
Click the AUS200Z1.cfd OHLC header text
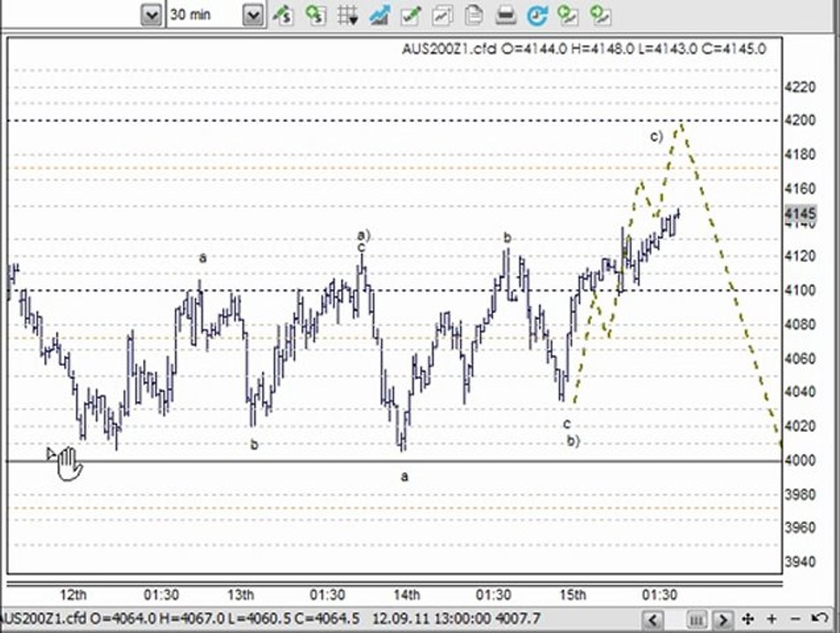tap(584, 48)
